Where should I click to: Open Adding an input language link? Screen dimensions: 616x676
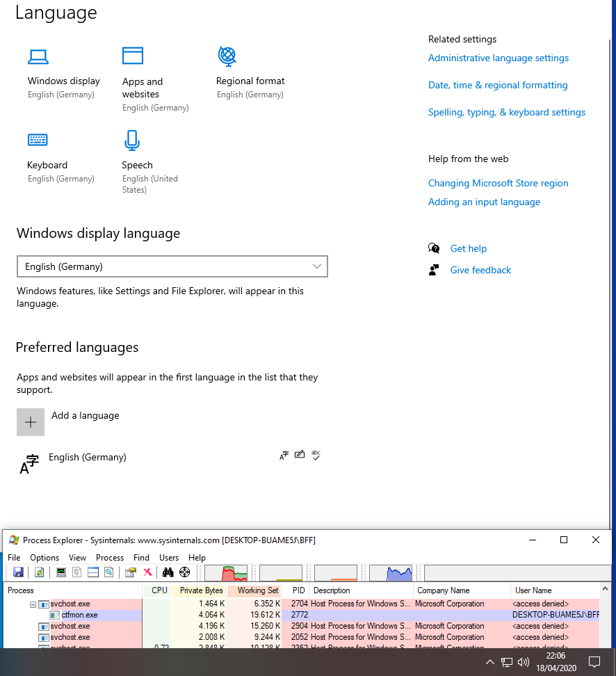(484, 202)
